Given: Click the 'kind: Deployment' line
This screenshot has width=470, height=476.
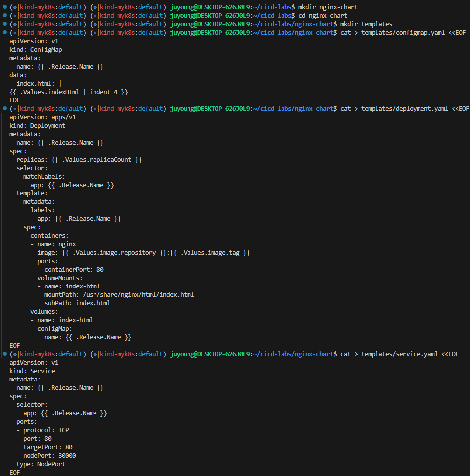Looking at the screenshot, I should coord(37,126).
